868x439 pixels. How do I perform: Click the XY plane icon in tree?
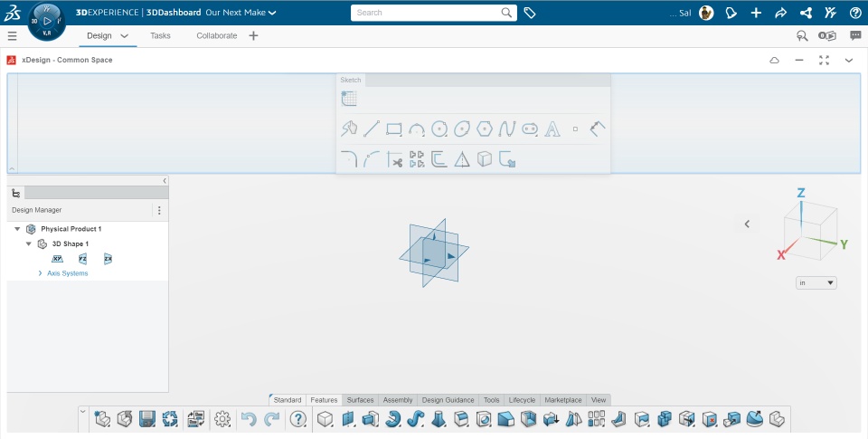click(57, 259)
